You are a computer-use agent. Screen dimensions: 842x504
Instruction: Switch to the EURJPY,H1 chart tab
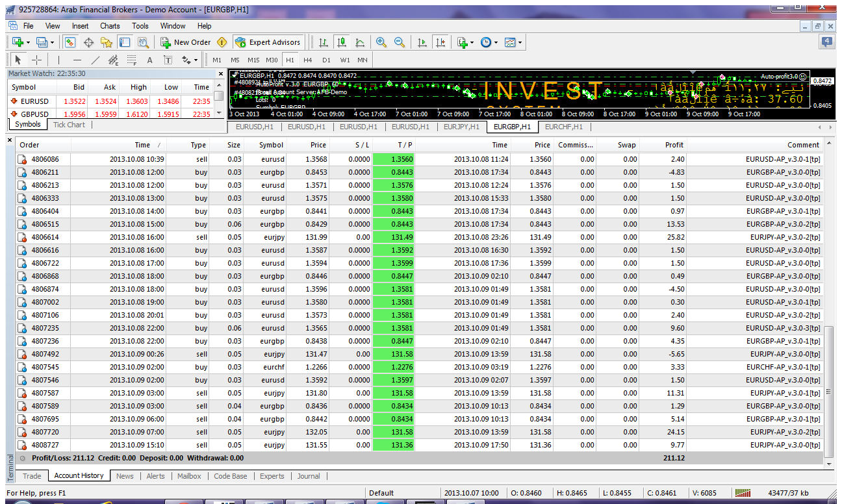(x=461, y=127)
